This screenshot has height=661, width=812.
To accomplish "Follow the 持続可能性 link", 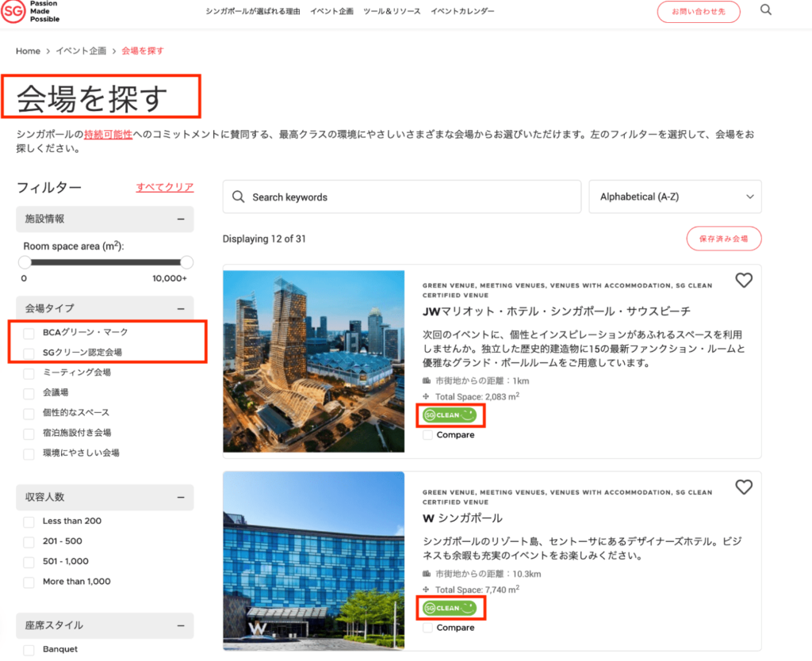I will [108, 134].
